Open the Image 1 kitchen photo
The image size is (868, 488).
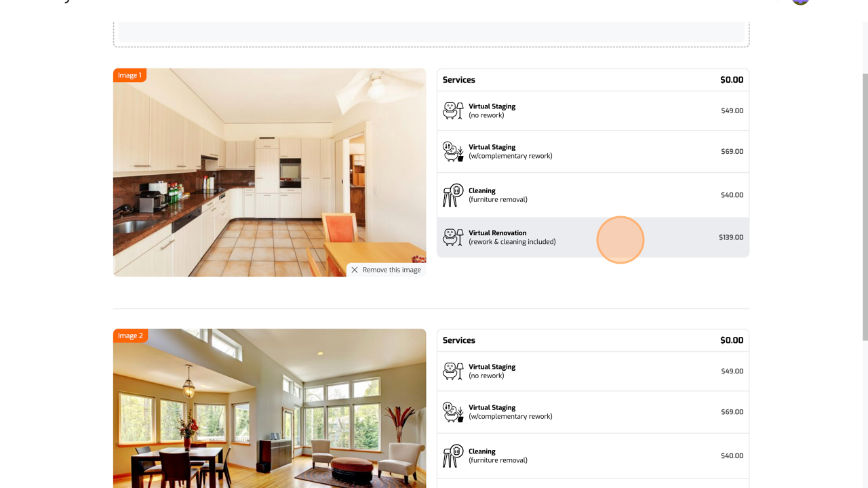(269, 172)
